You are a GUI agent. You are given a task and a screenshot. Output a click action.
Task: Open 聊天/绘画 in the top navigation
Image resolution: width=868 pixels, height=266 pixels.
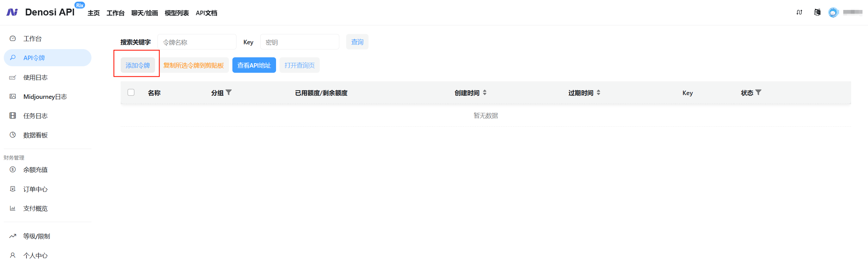click(145, 13)
